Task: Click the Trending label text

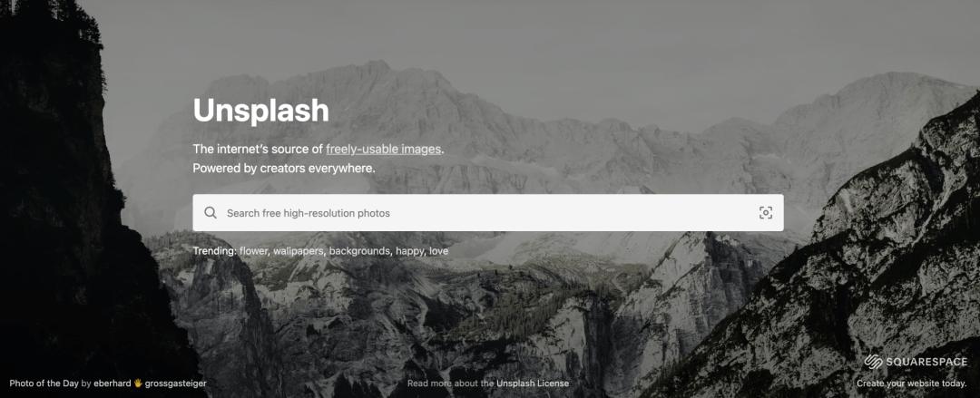Action: (214, 251)
